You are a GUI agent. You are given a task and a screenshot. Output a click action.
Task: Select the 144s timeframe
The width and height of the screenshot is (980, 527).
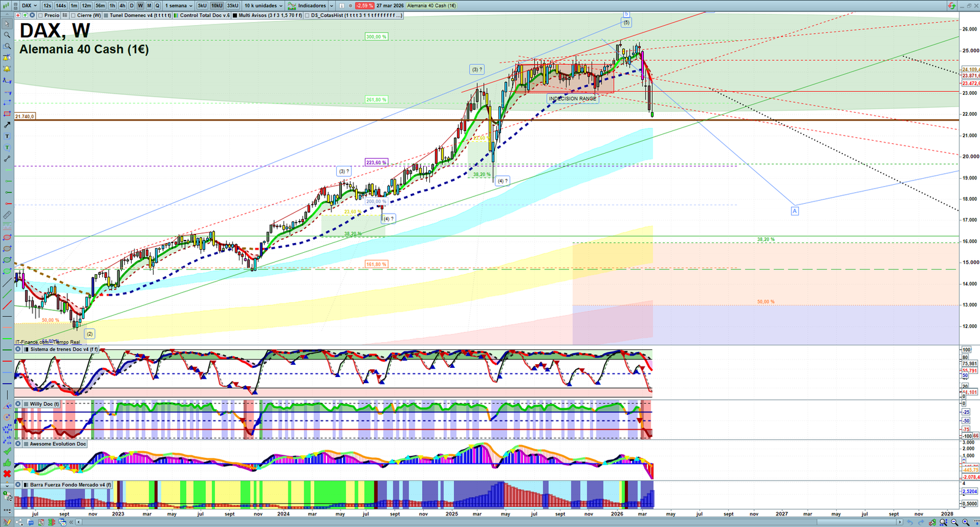click(61, 6)
